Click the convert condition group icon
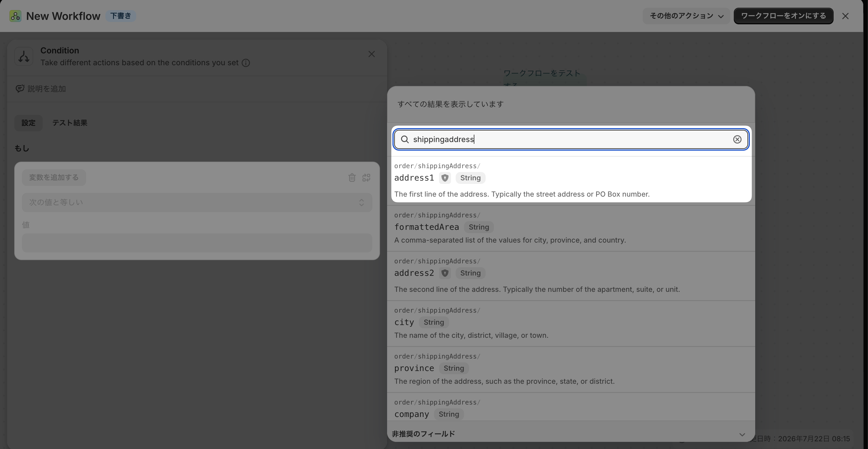868x449 pixels. point(366,177)
